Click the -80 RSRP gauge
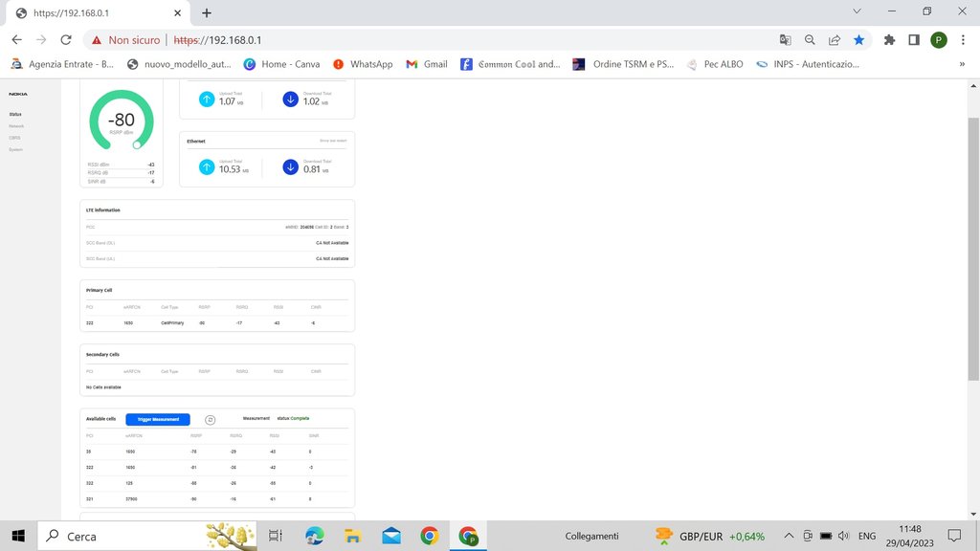The image size is (980, 551). click(x=122, y=120)
